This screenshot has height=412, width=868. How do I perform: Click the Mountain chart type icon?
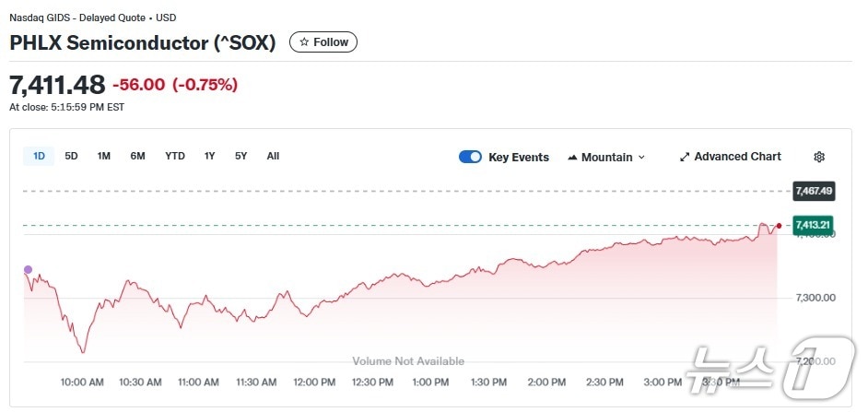pyautogui.click(x=572, y=158)
